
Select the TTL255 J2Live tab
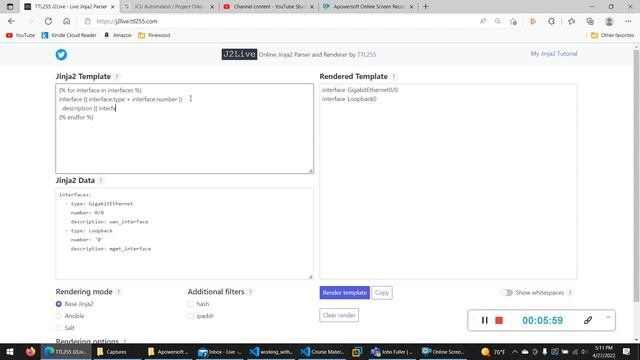pyautogui.click(x=69, y=7)
